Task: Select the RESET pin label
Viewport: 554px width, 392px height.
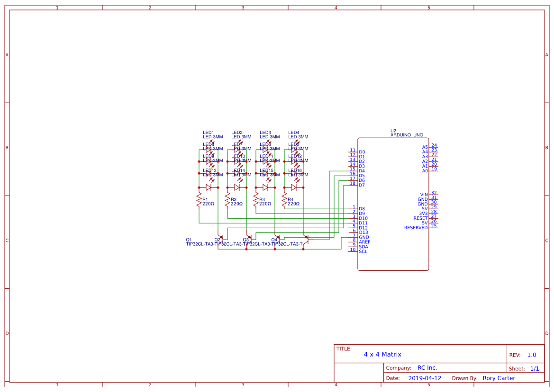Action: click(x=420, y=218)
